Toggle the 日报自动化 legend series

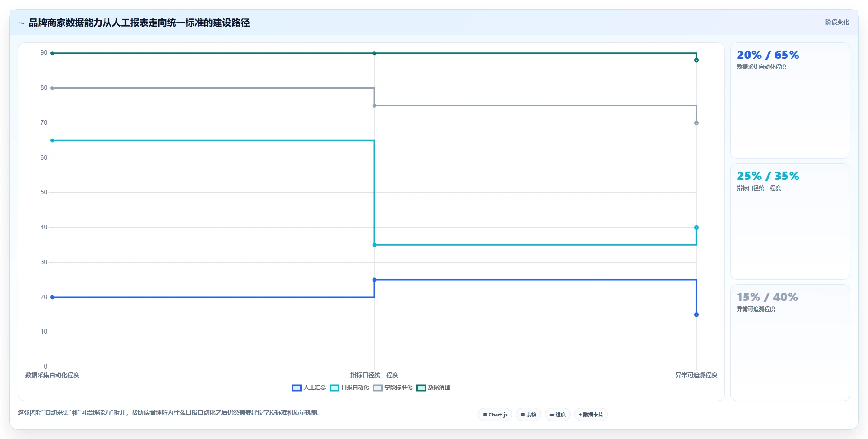(350, 387)
